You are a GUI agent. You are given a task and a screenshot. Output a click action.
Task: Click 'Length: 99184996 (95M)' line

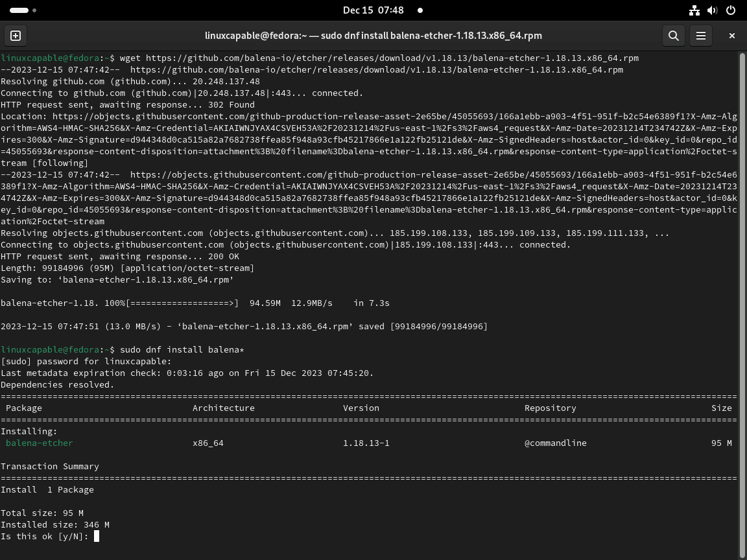coord(127,268)
